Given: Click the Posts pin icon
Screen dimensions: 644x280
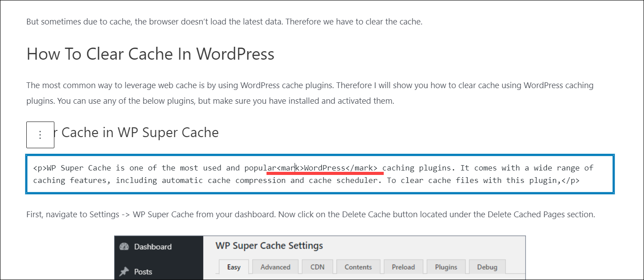Looking at the screenshot, I should (x=124, y=272).
